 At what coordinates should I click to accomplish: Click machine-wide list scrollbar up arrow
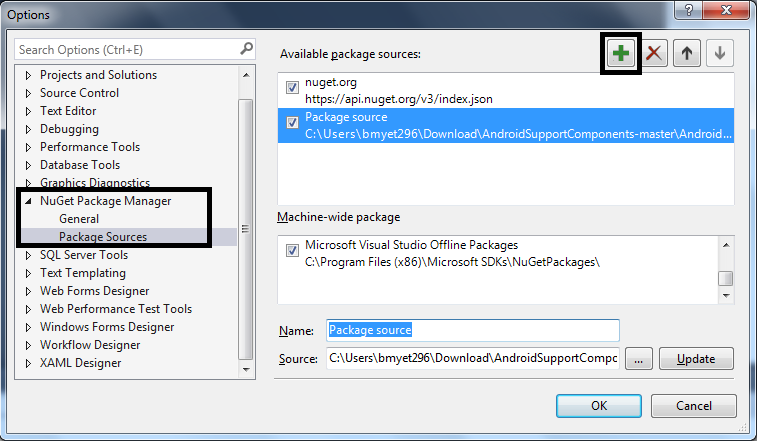[726, 245]
